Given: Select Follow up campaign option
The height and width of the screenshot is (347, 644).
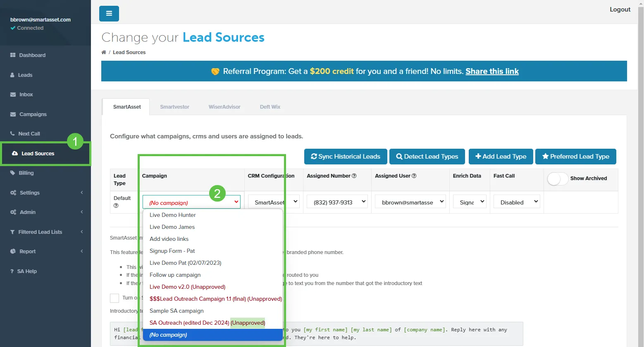Looking at the screenshot, I should click(x=213, y=275).
